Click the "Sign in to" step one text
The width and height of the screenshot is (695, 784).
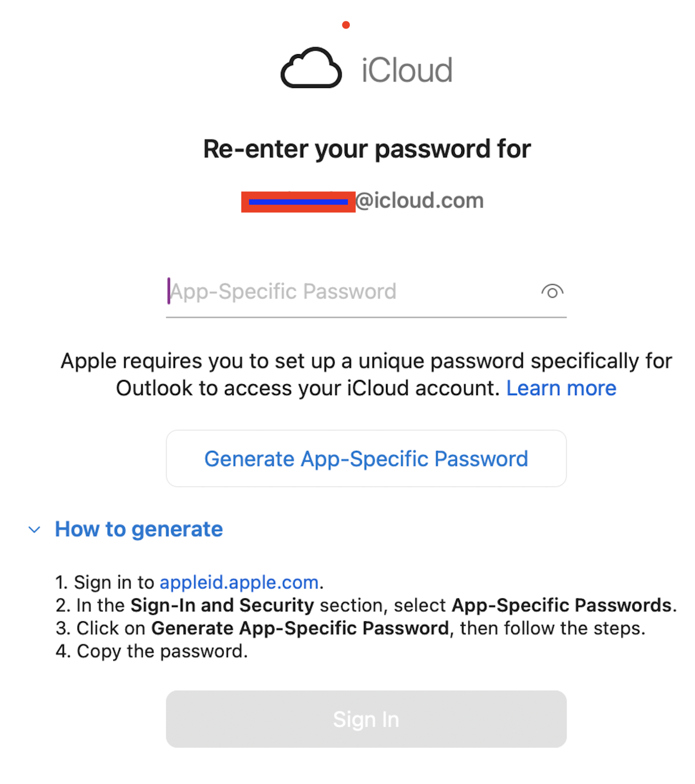pos(114,582)
